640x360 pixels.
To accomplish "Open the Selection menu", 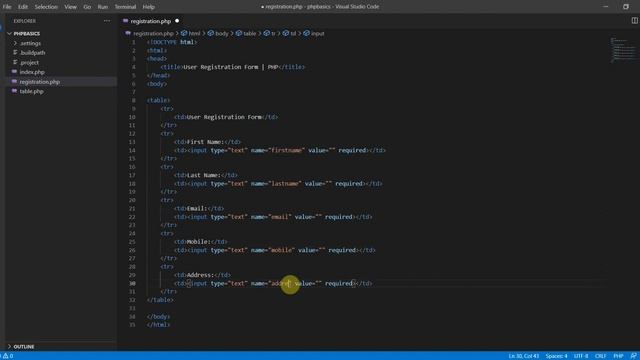I will (46, 7).
